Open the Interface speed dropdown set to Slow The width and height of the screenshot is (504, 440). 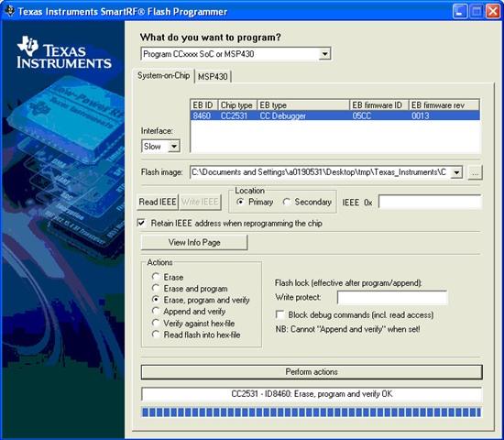174,147
